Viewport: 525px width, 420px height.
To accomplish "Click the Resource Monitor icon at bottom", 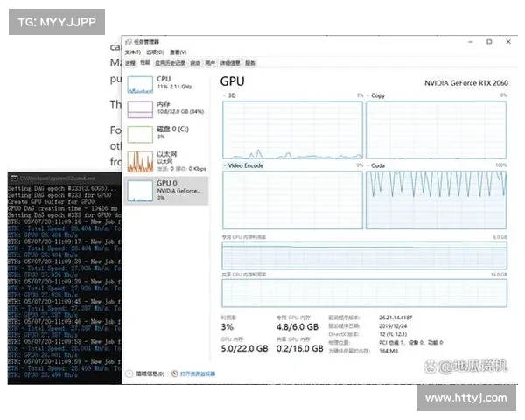I will 175,374.
